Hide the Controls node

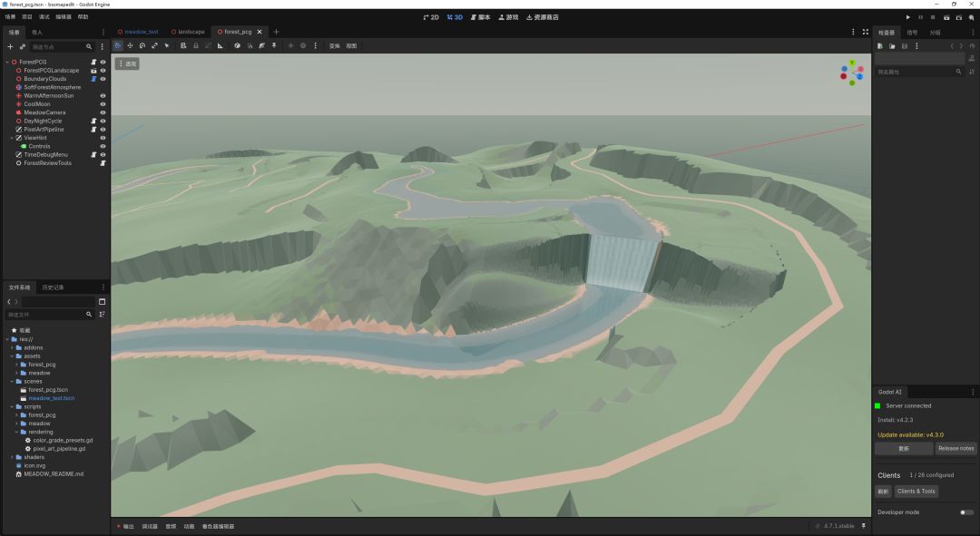[x=103, y=146]
